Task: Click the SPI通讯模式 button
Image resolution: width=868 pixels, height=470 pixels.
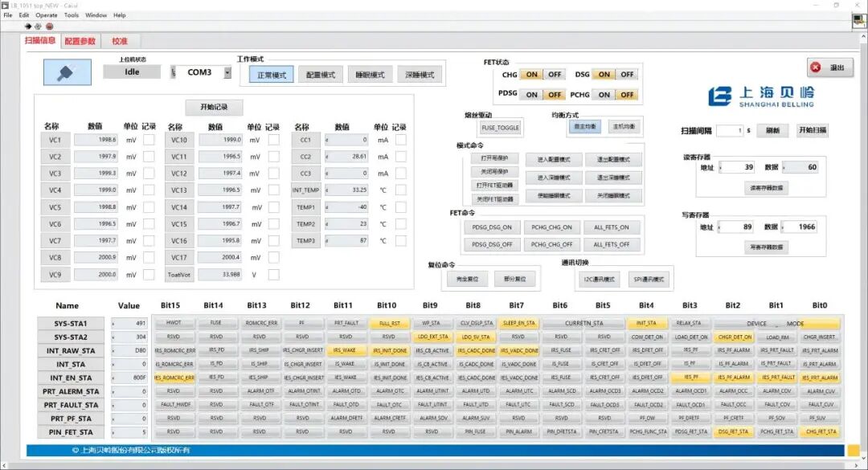Action: point(649,279)
